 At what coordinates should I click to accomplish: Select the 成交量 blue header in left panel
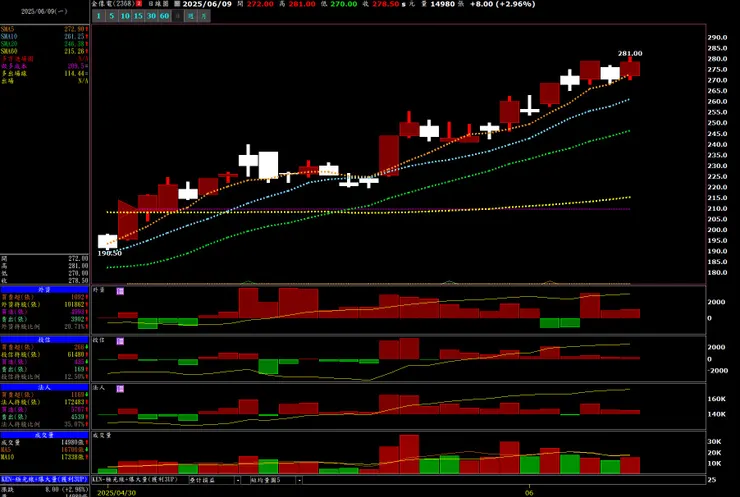pos(44,435)
